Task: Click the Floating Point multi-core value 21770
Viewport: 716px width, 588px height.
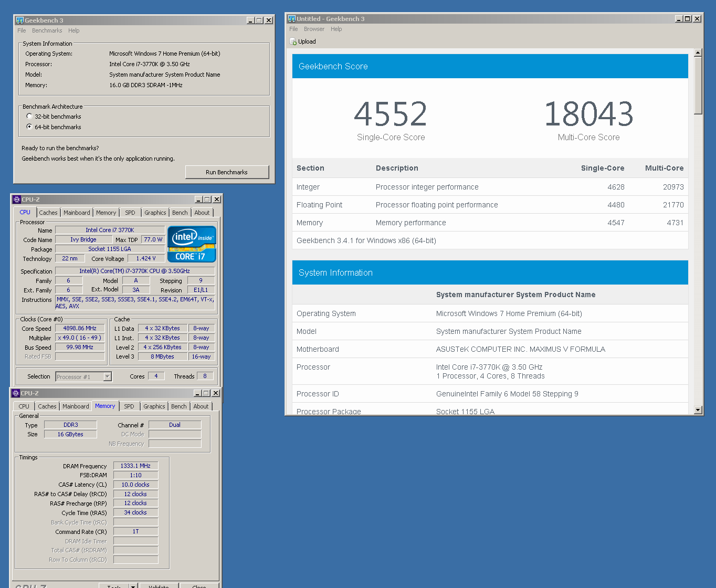Action: [x=673, y=205]
